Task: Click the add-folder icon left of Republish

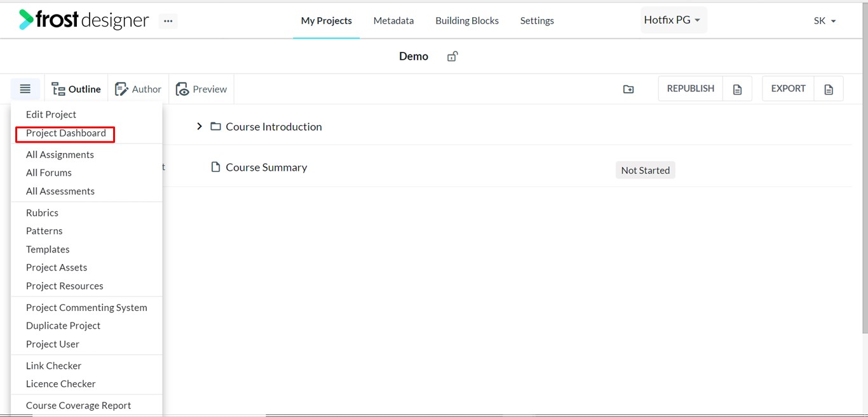Action: click(628, 89)
